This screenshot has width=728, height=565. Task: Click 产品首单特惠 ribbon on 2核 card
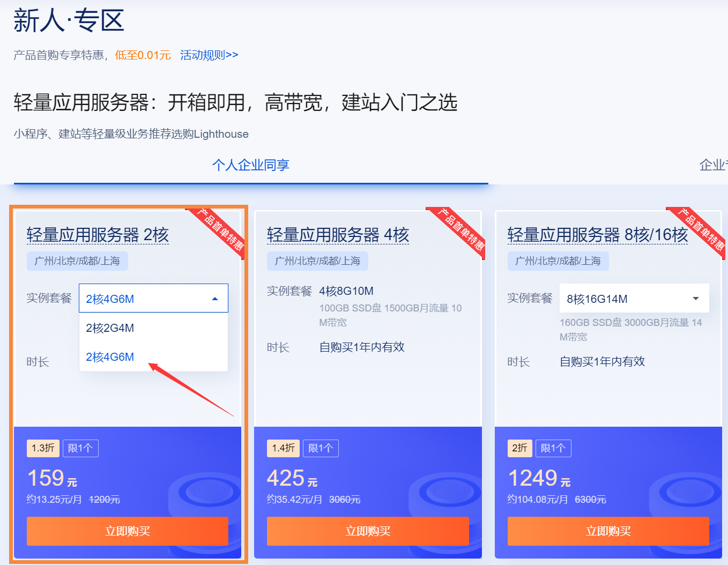click(x=219, y=230)
